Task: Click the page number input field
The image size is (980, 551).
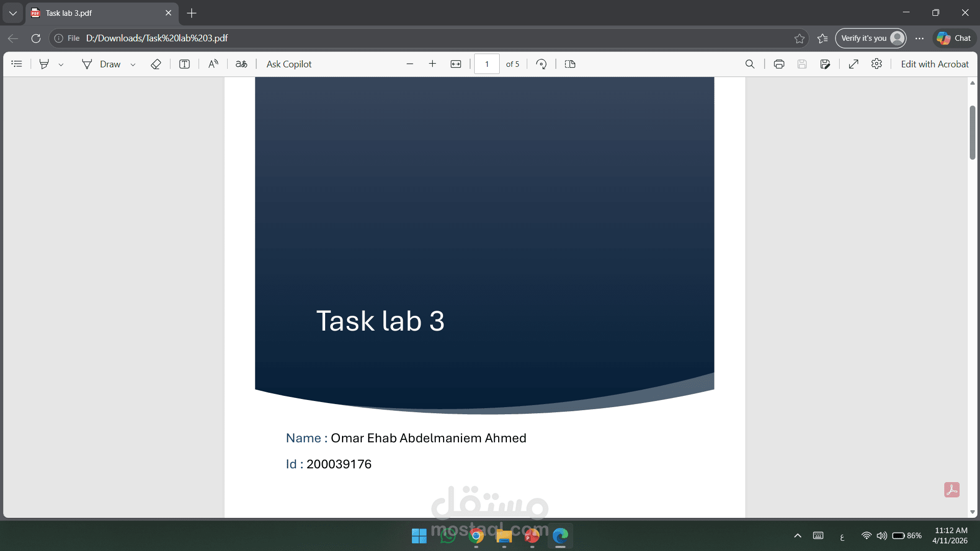Action: pos(486,64)
